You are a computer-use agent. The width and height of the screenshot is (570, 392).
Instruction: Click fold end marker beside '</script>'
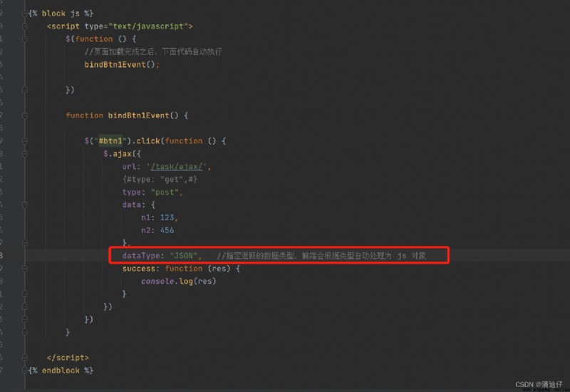tap(25, 358)
